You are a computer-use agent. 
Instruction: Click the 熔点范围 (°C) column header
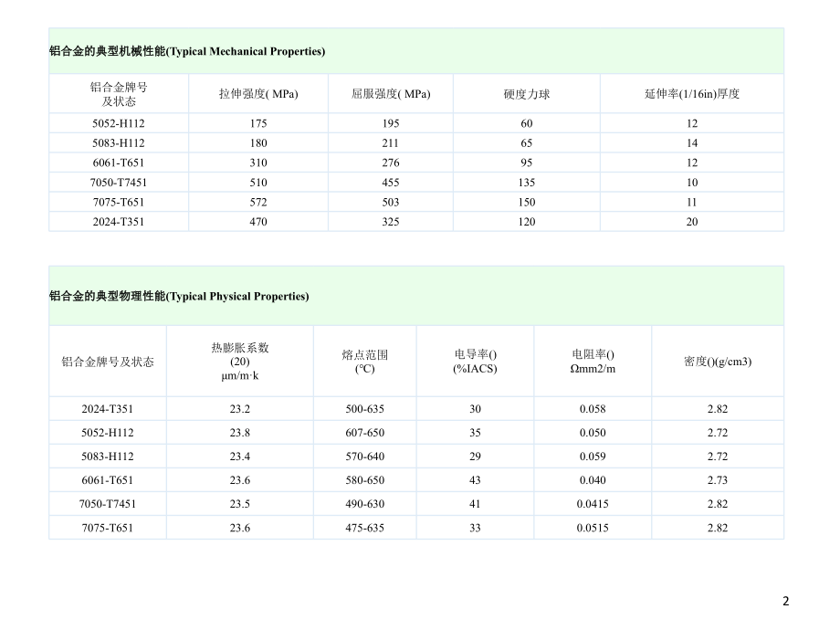click(x=364, y=361)
